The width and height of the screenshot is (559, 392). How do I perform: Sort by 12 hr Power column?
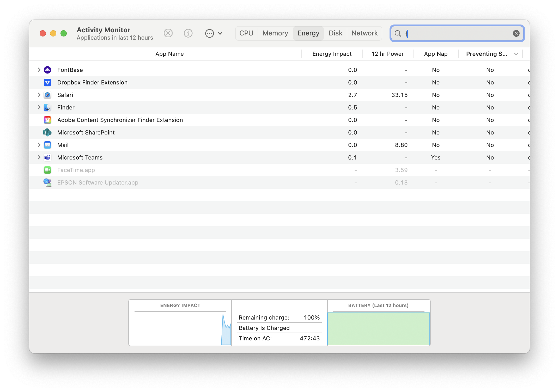click(x=387, y=54)
